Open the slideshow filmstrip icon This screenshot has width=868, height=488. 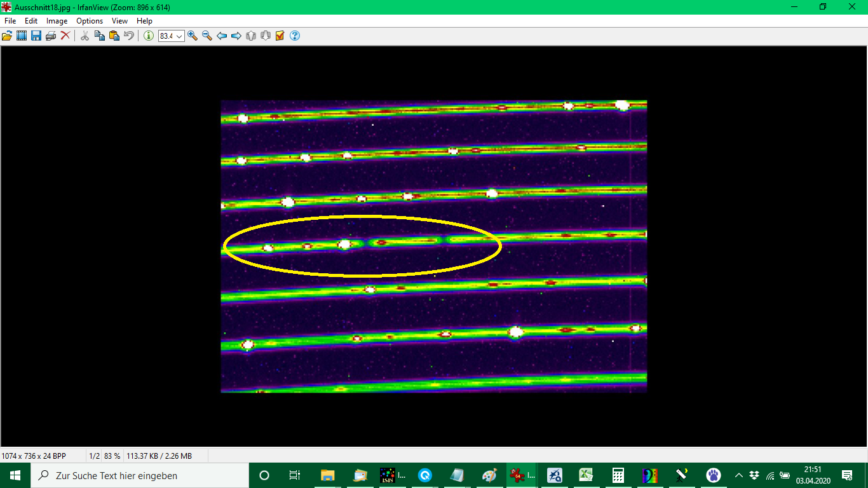pos(22,36)
